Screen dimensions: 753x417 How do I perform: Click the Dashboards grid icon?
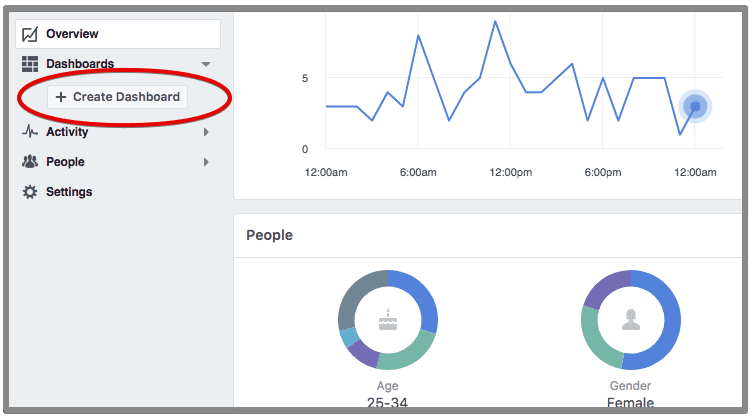tap(30, 64)
